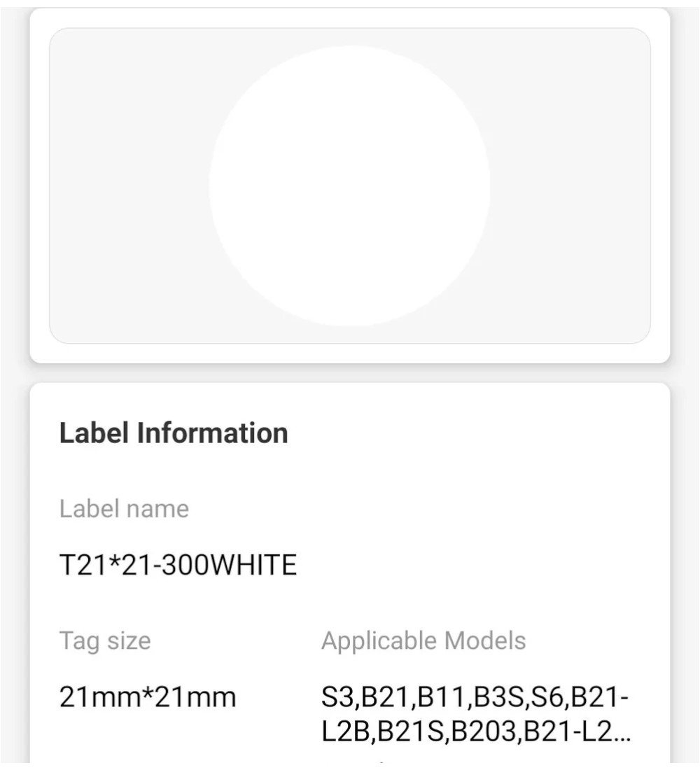Click the top edge of the preview circle
The height and width of the screenshot is (770, 700).
click(x=350, y=46)
